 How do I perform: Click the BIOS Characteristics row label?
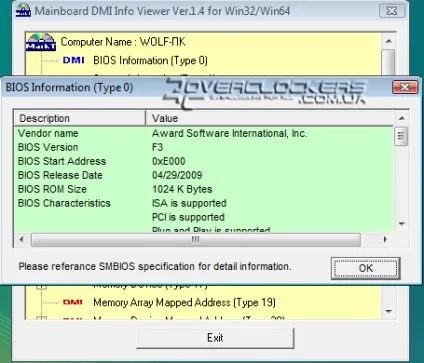point(64,203)
